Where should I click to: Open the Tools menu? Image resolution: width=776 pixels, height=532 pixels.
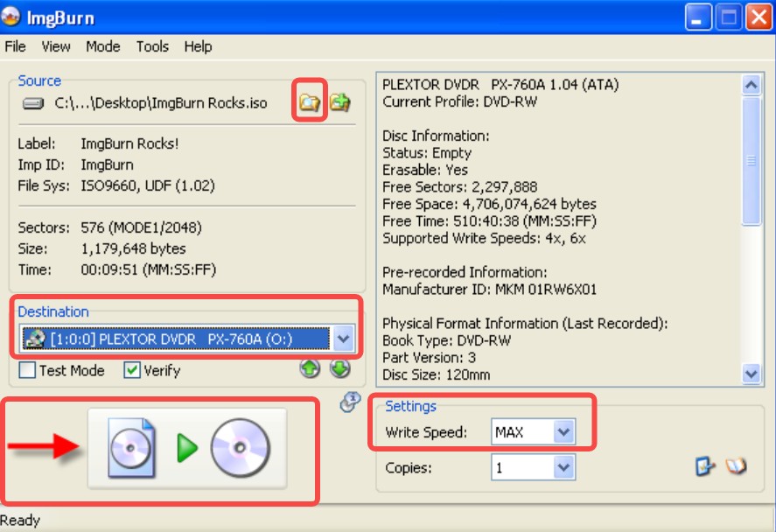pos(152,46)
